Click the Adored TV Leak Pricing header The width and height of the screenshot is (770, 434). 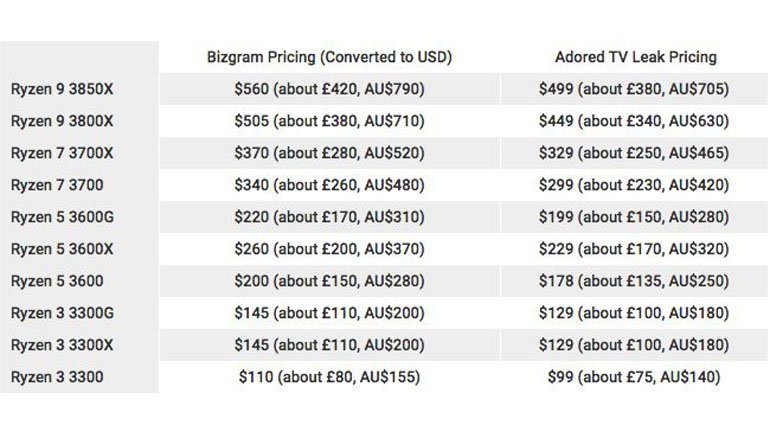[636, 57]
